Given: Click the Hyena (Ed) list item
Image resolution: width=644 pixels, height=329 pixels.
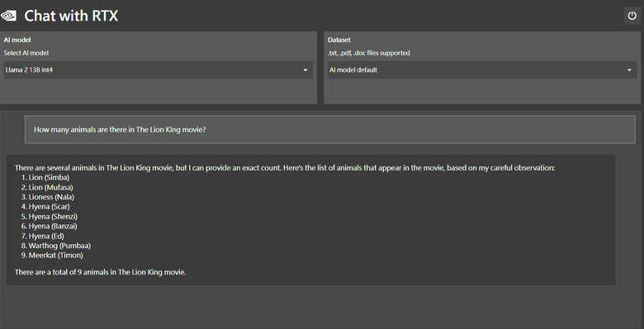Looking at the screenshot, I should click(43, 236).
